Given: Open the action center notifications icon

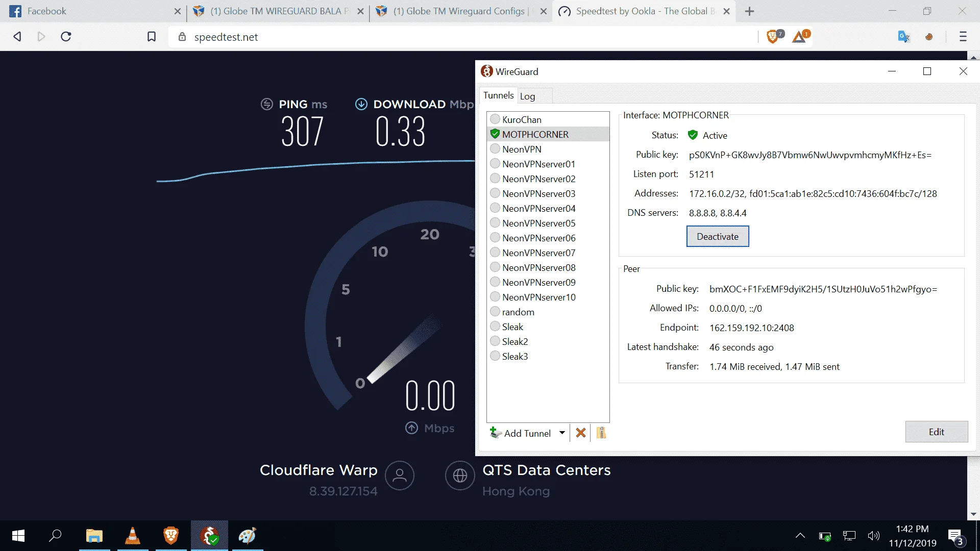Looking at the screenshot, I should pyautogui.click(x=956, y=536).
